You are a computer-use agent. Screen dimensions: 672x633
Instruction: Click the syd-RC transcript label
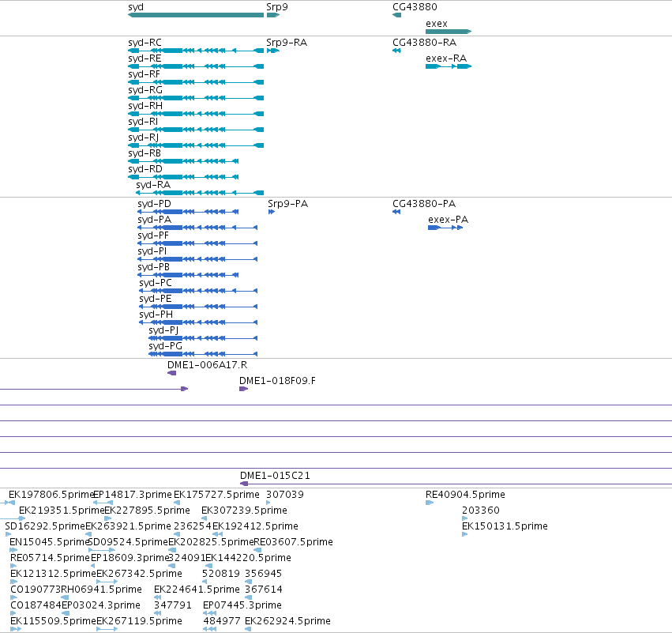click(145, 43)
